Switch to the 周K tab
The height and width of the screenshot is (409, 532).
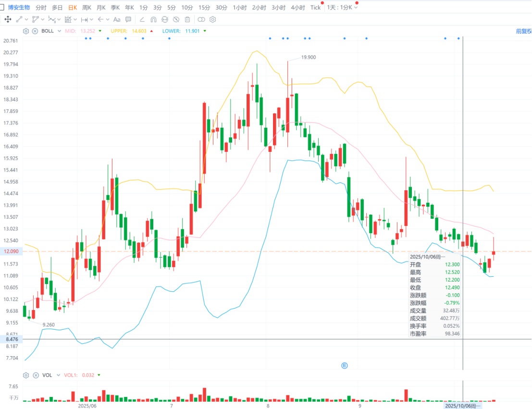pos(87,8)
